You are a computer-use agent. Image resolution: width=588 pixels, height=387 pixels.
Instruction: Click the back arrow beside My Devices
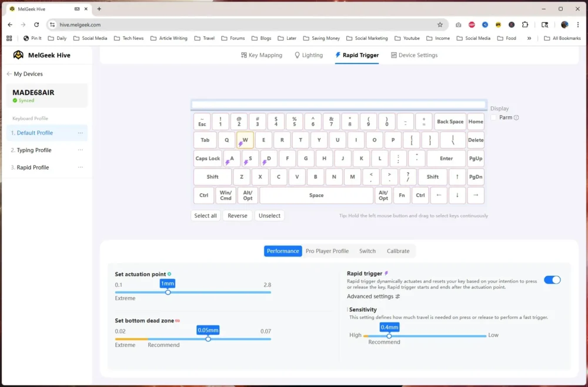point(9,74)
